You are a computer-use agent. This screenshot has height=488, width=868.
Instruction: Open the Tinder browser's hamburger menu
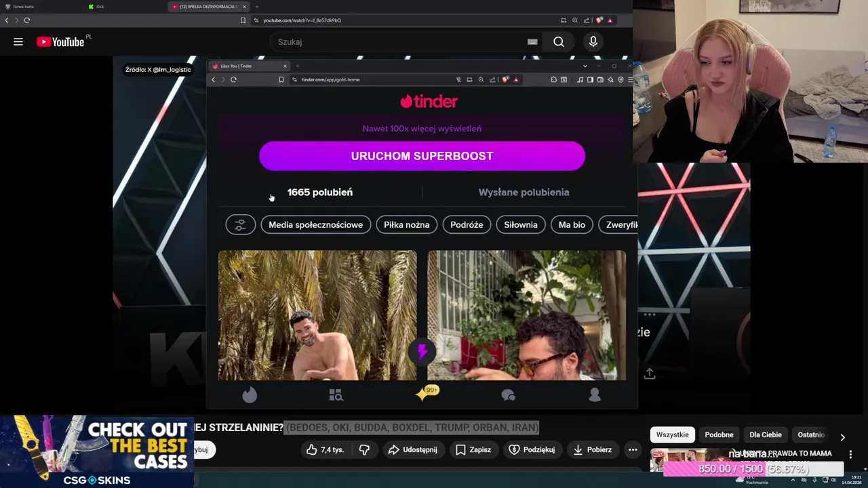pyautogui.click(x=630, y=80)
